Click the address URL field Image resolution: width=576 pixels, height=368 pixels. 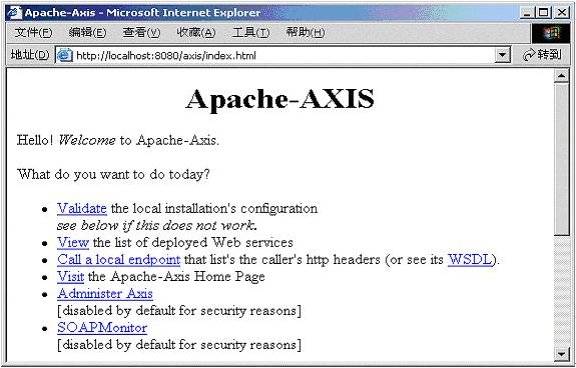pos(283,55)
